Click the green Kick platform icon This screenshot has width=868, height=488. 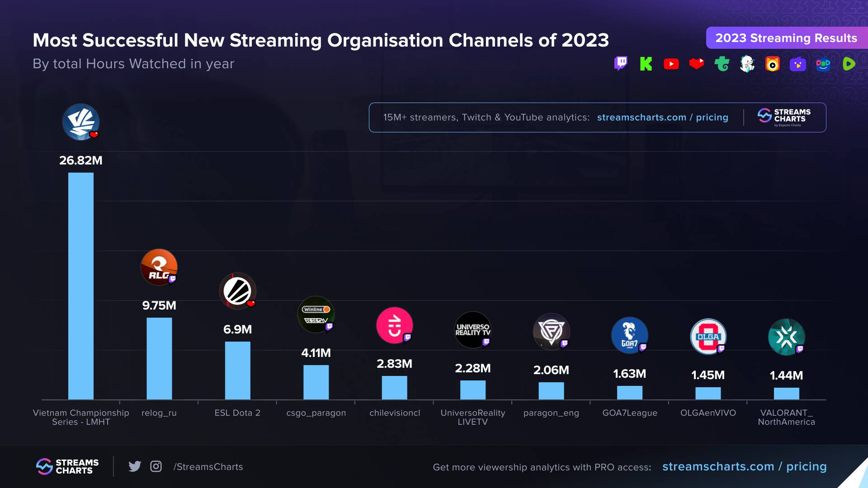tap(646, 64)
